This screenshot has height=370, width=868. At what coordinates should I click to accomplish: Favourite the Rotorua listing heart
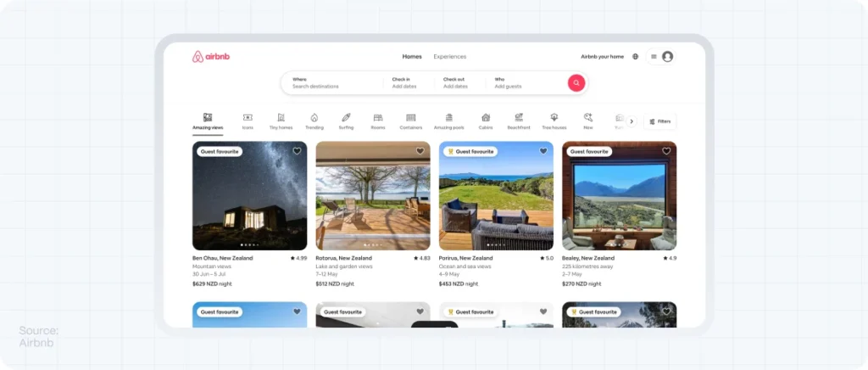click(x=420, y=151)
